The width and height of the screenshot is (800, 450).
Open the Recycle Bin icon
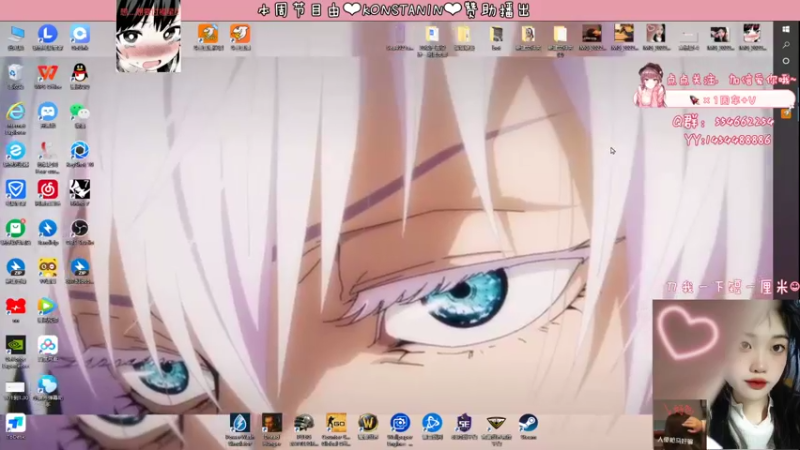click(16, 73)
